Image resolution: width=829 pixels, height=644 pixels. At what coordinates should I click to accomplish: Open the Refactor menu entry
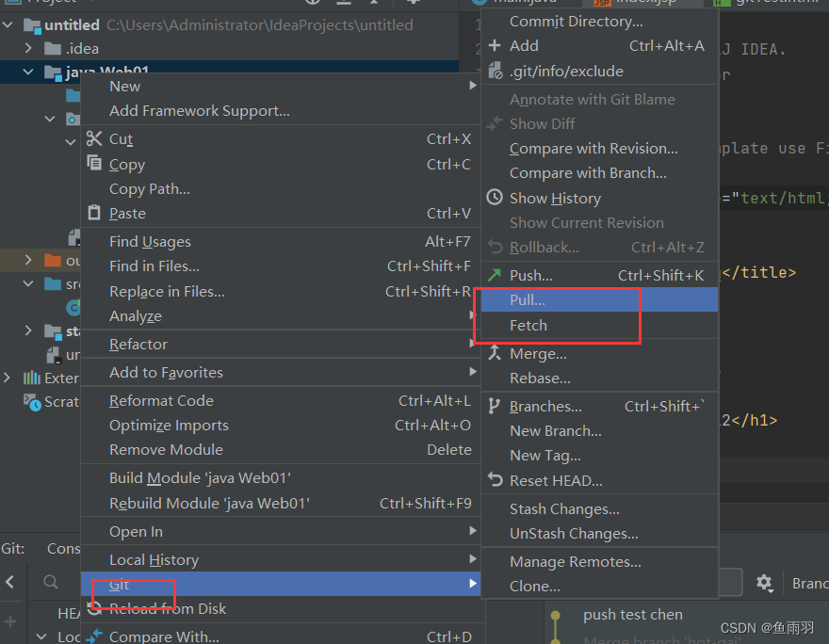280,344
